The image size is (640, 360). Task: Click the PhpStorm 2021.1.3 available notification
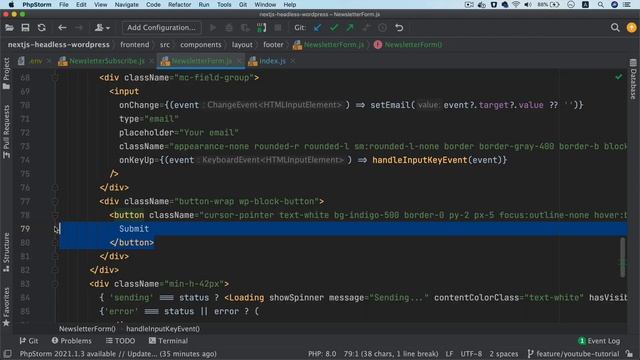pos(118,354)
